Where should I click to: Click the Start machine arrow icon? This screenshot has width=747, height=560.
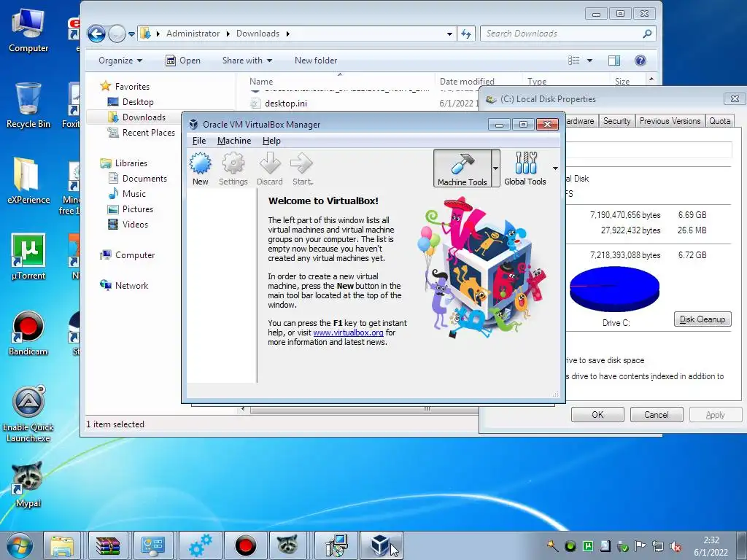[x=302, y=168]
